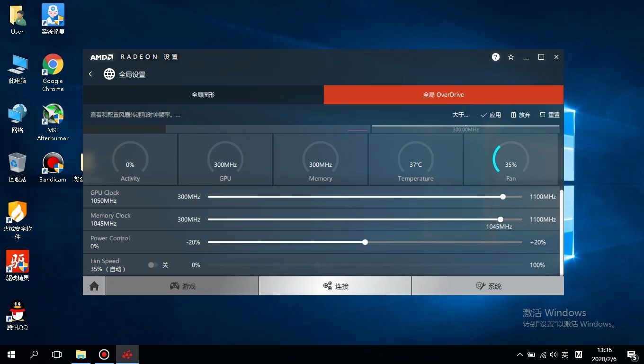This screenshot has height=364, width=644.
Task: Click the GPU Clock 1050MHz label
Action: coord(105,197)
